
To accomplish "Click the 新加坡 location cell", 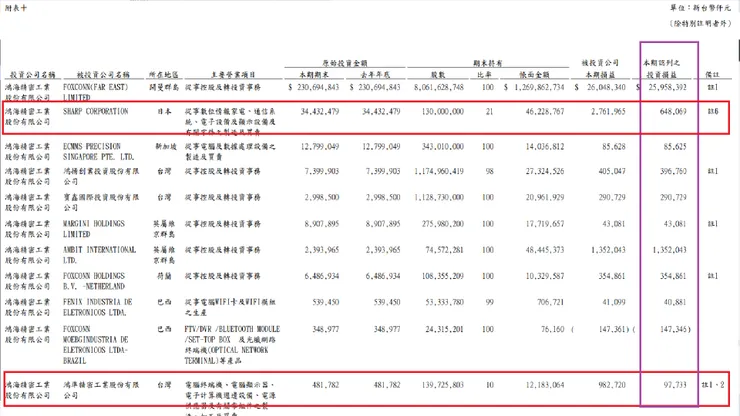I will pyautogui.click(x=166, y=146).
